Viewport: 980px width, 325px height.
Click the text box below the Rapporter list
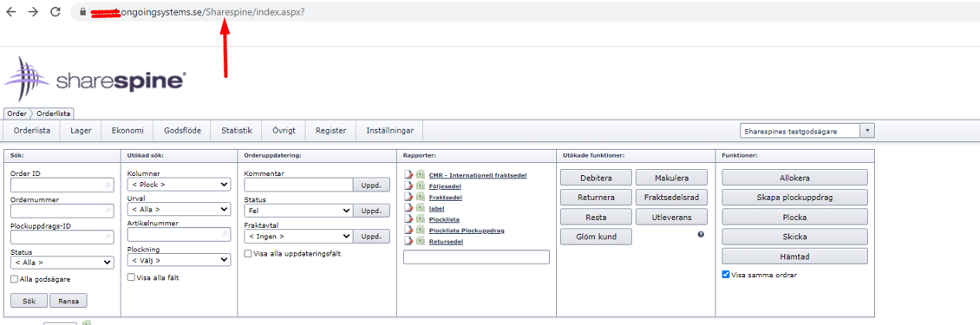pyautogui.click(x=476, y=257)
